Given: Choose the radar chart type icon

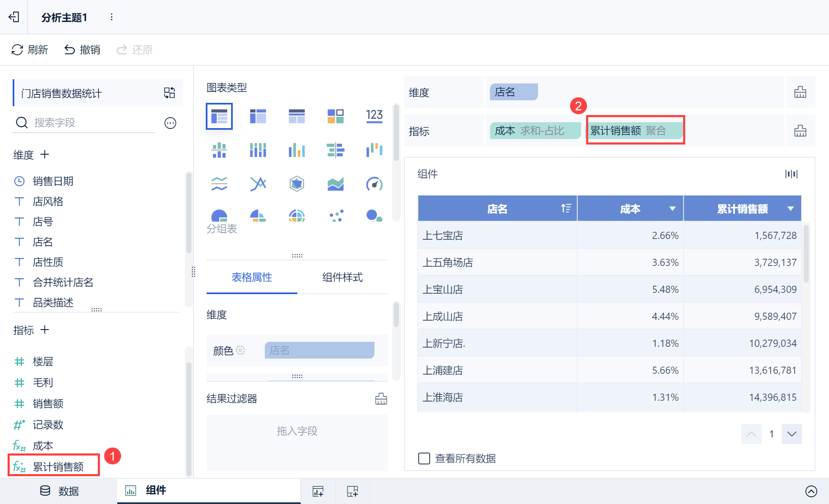Looking at the screenshot, I should coord(297,184).
